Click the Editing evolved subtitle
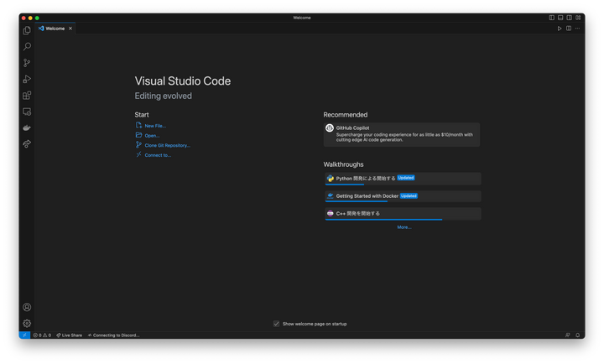 click(163, 96)
